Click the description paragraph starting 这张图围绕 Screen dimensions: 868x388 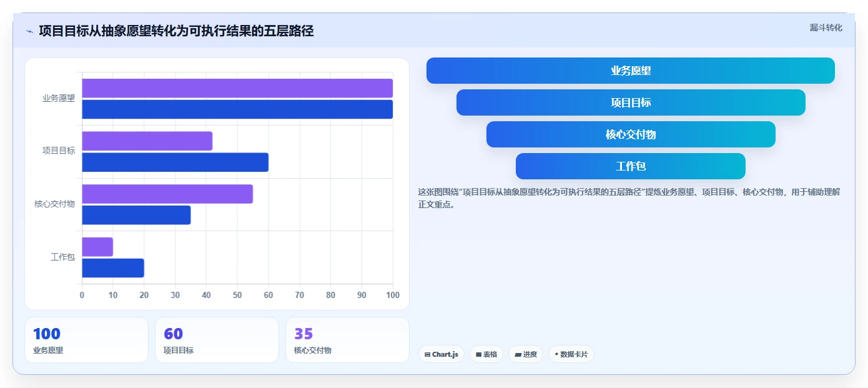click(629, 198)
